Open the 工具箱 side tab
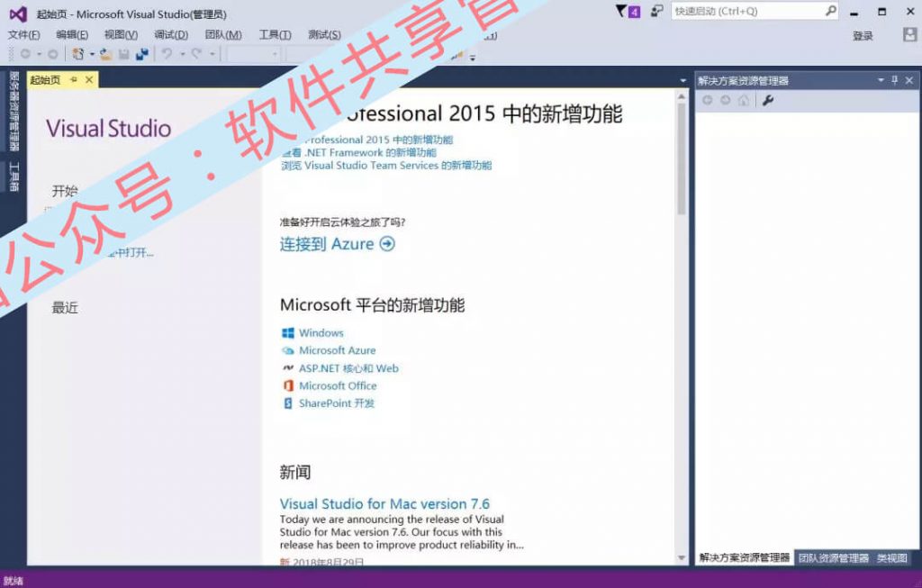The width and height of the screenshot is (922, 588). point(14,176)
